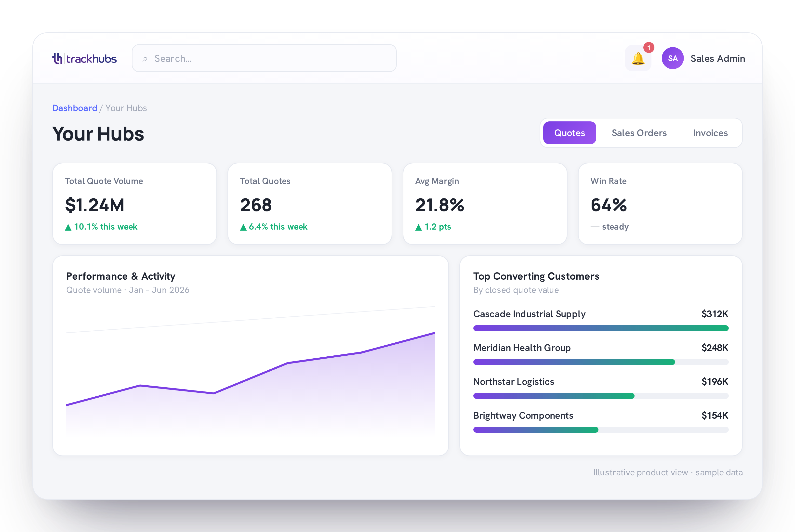The image size is (795, 532).
Task: Open the Total Quotes card
Action: coord(310,204)
